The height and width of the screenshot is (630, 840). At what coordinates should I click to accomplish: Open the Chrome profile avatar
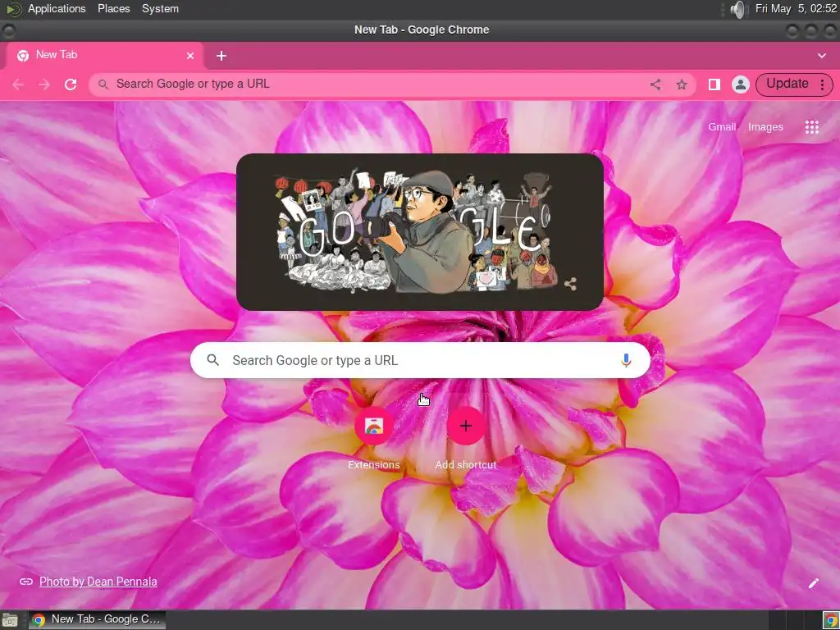tap(741, 84)
